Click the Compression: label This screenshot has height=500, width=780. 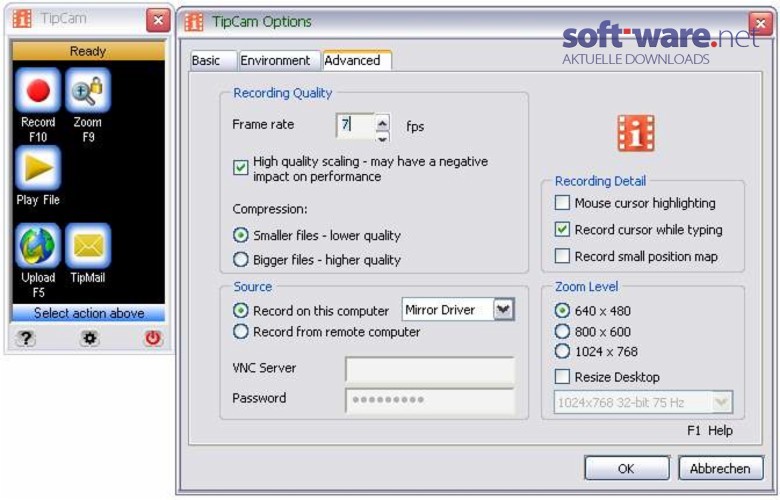coord(270,209)
